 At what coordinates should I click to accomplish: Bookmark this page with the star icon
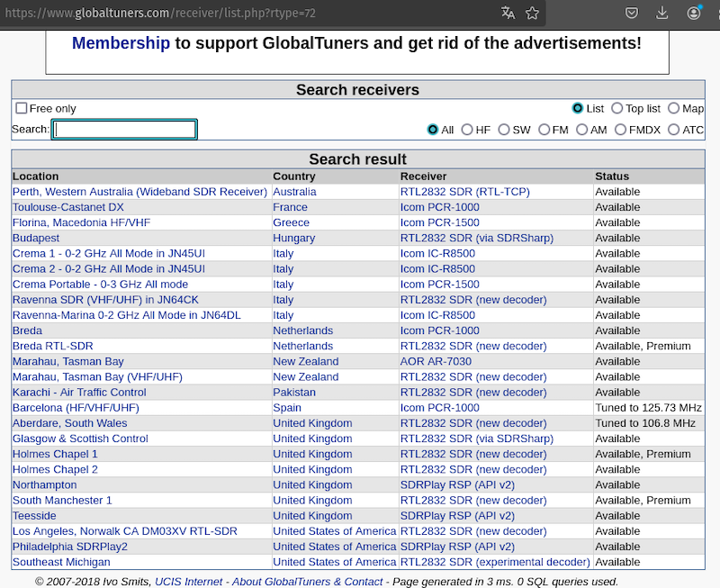click(533, 13)
